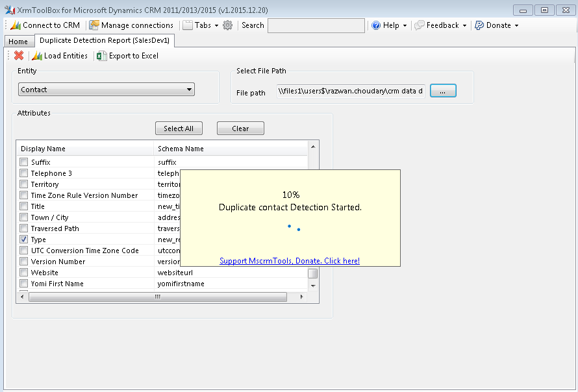Enable the Territory attribute checkbox

pos(24,184)
